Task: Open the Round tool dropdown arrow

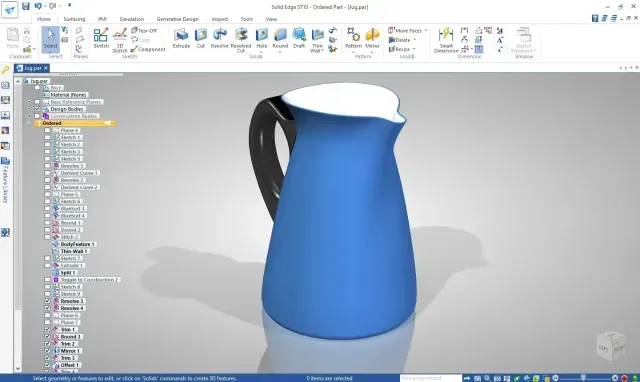Action: tap(280, 52)
